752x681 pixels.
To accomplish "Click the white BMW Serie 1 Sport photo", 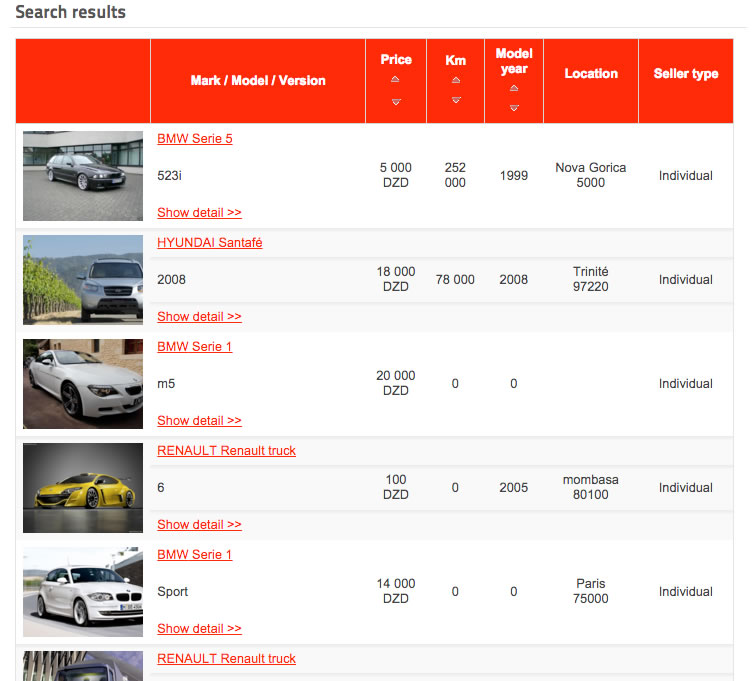I will (83, 592).
